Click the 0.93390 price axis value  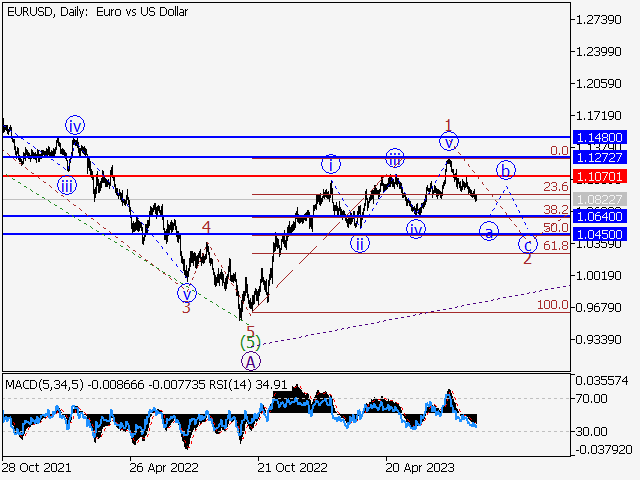(598, 340)
